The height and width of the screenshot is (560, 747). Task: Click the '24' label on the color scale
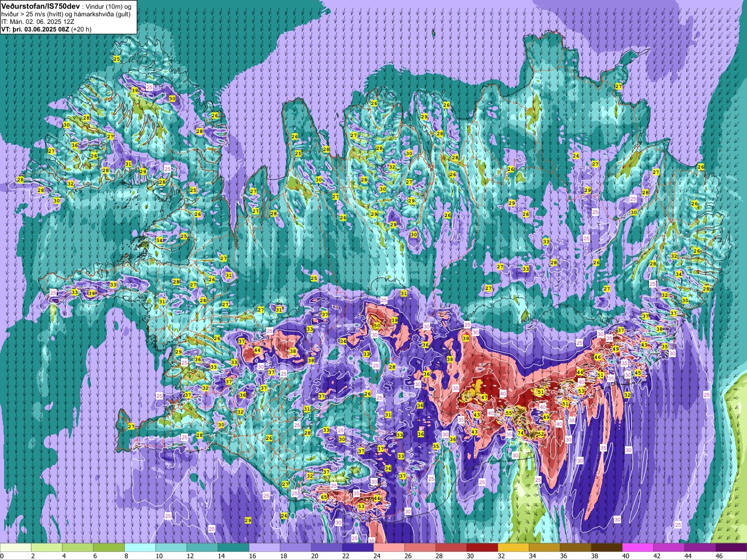[376, 556]
